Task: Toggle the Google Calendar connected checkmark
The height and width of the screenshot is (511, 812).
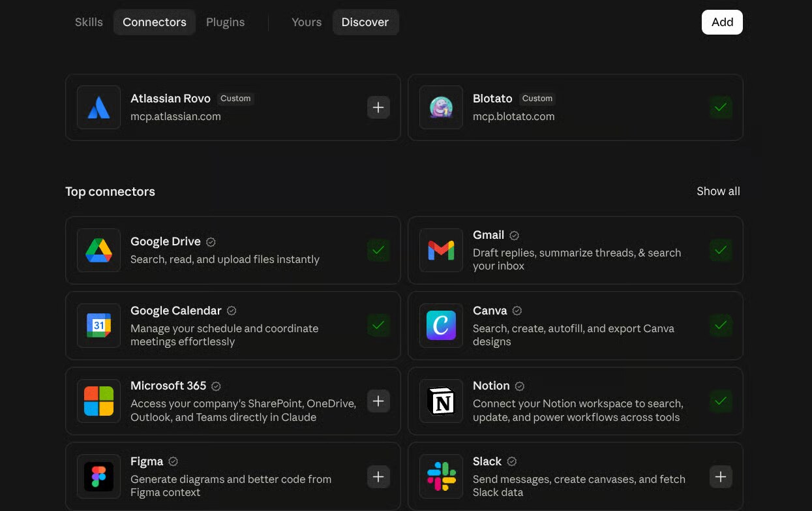Action: point(378,325)
